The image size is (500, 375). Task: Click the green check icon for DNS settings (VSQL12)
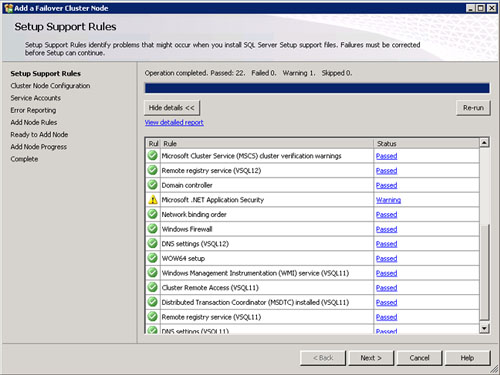click(153, 244)
